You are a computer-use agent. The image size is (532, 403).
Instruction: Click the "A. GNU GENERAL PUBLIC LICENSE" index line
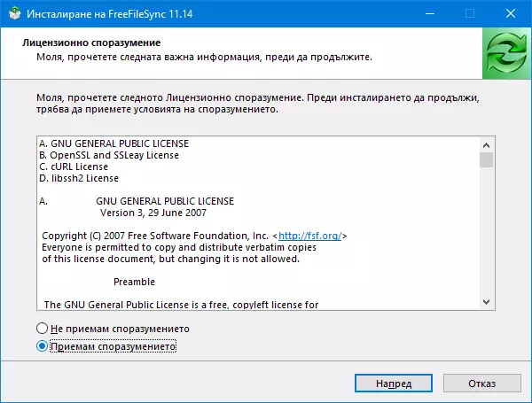(113, 143)
